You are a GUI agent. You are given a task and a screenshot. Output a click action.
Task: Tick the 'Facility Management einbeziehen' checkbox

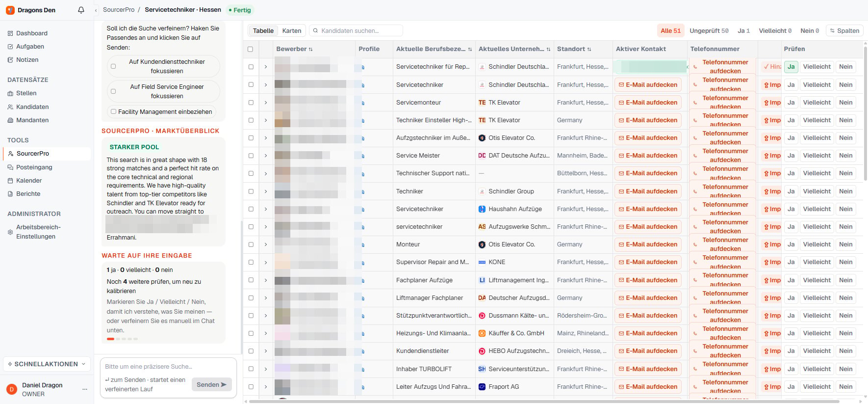click(x=113, y=111)
